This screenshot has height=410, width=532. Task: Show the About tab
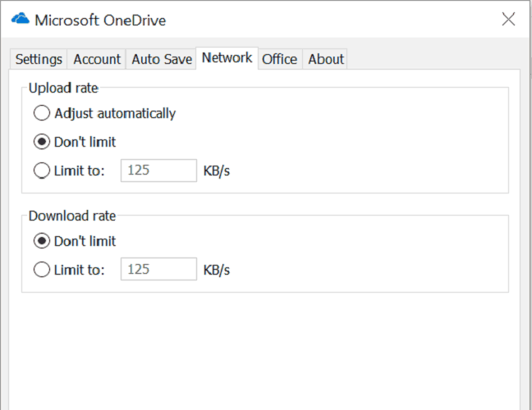coord(326,59)
